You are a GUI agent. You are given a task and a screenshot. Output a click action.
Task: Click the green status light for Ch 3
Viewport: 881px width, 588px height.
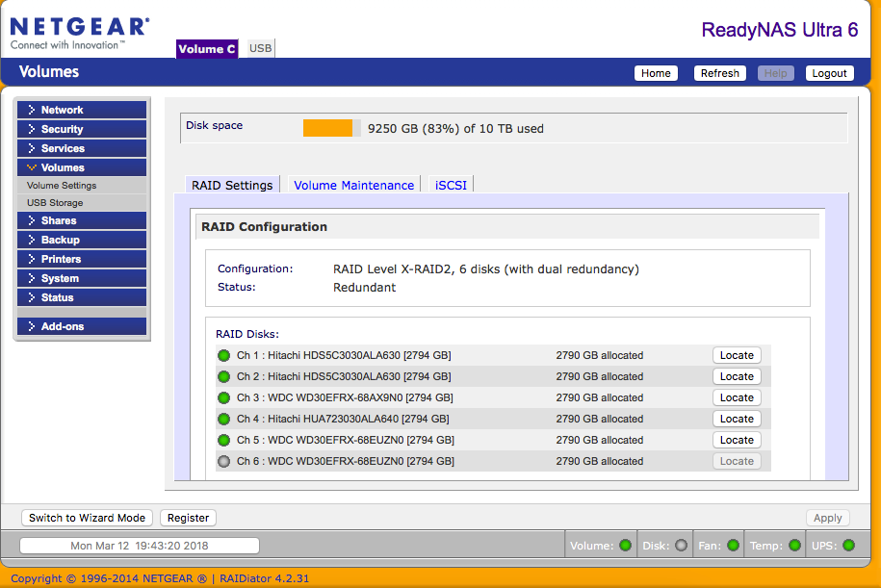point(224,398)
